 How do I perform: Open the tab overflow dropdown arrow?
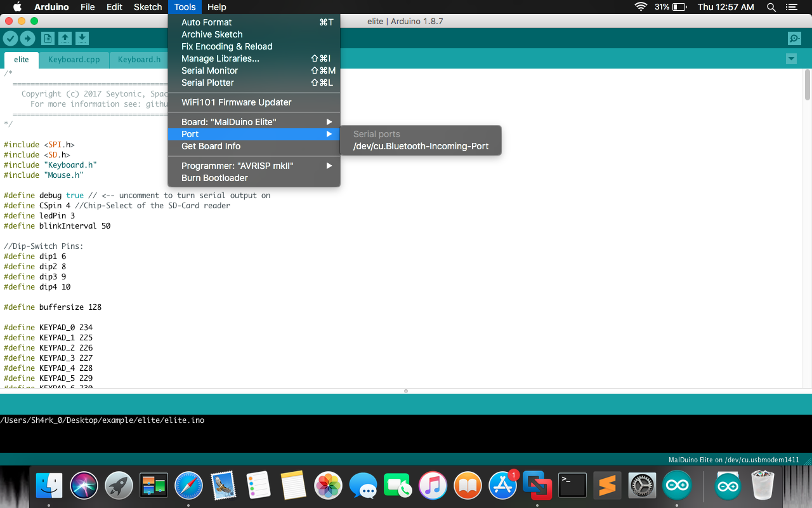790,58
